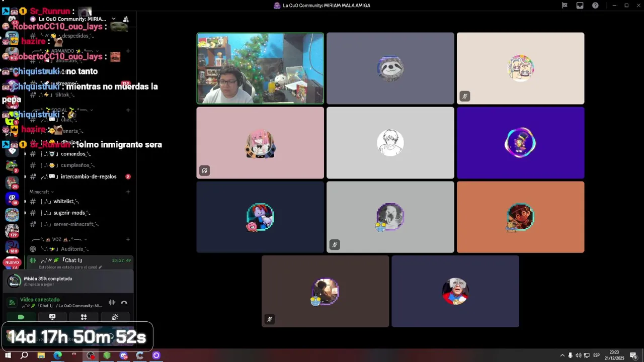Add channel to Minecraft category plus
The image size is (644, 362).
(x=128, y=192)
